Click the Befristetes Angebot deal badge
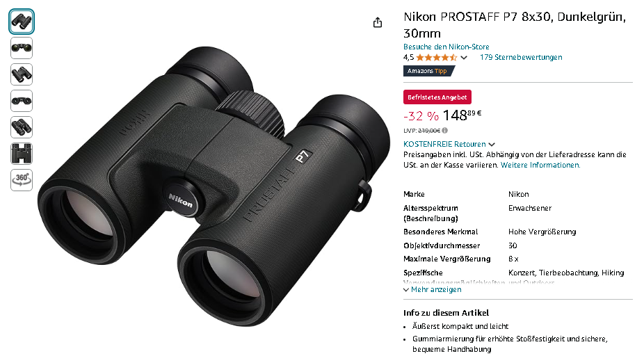Screen dimensions: 644x356 click(437, 97)
